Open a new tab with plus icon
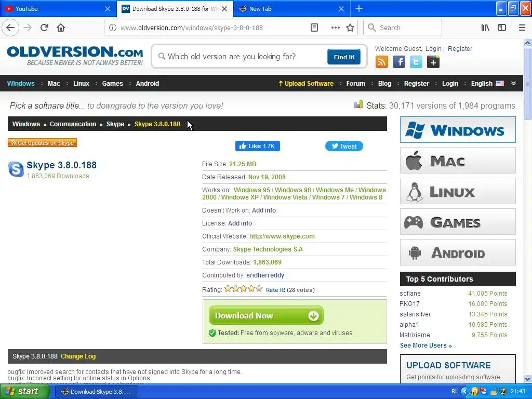This screenshot has height=399, width=532. click(x=358, y=8)
